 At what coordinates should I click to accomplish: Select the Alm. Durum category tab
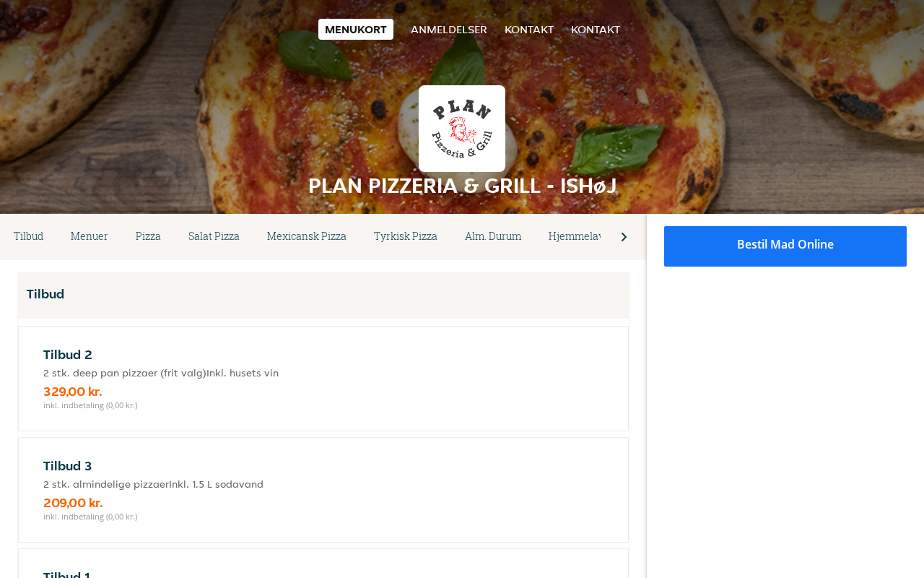pyautogui.click(x=493, y=236)
